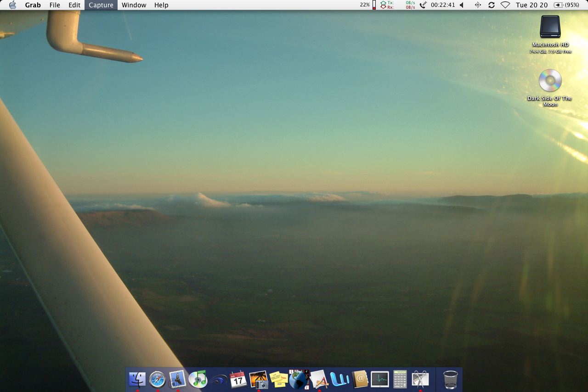
Task: Launch iTunes from the Dock
Action: (x=198, y=379)
